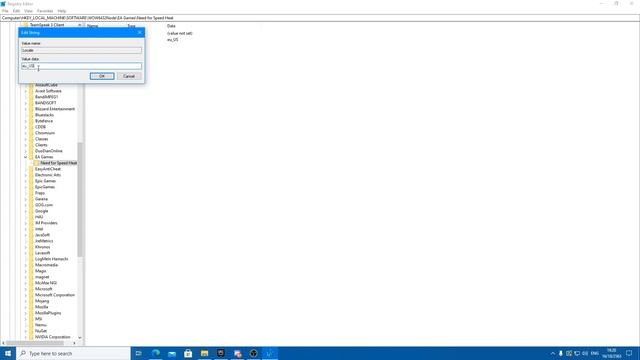This screenshot has height=360, width=640.
Task: Click the folder icon beside Microsoft
Action: 31,289
